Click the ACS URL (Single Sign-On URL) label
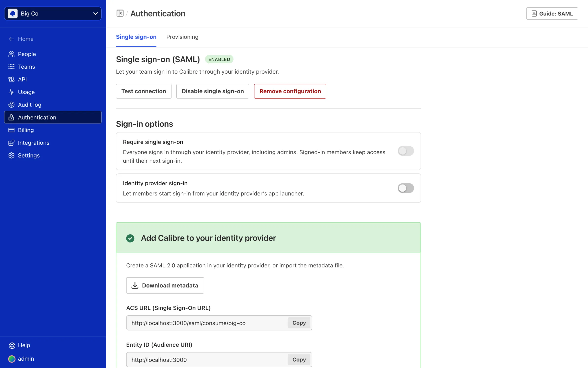The height and width of the screenshot is (368, 588). [x=168, y=308]
